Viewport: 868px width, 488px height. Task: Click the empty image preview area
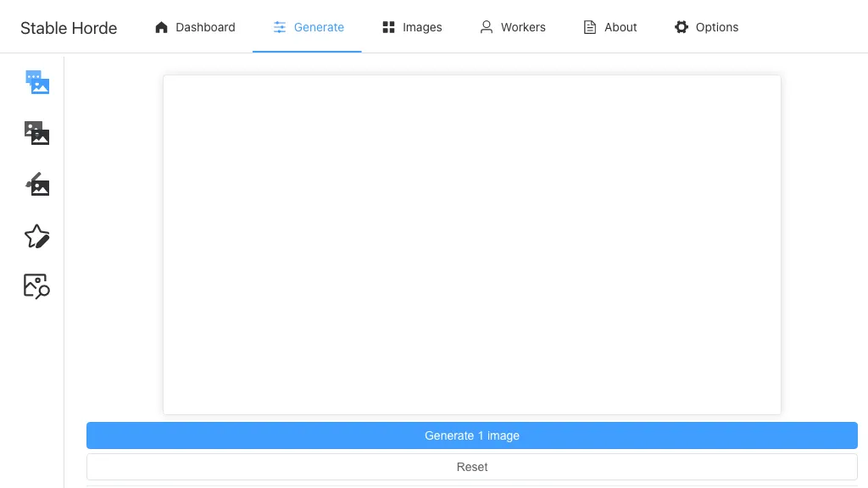click(471, 244)
